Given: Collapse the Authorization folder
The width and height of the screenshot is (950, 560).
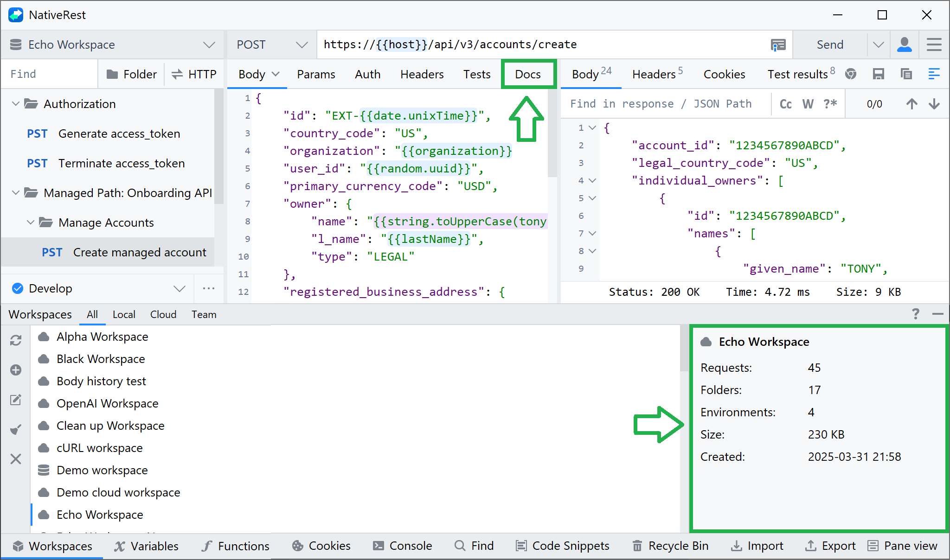Looking at the screenshot, I should point(15,103).
